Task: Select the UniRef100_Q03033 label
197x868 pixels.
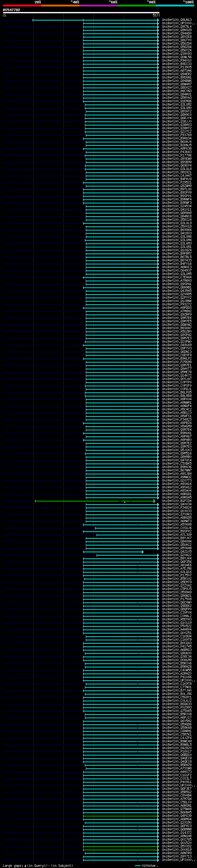Action: point(176,511)
